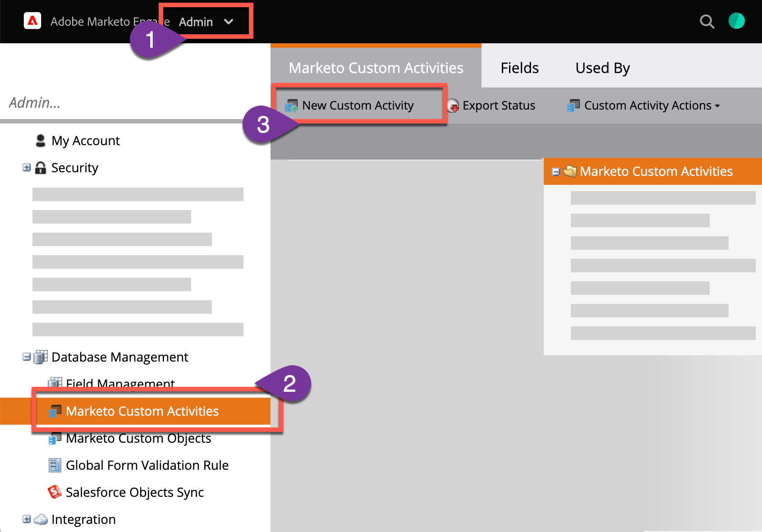Image resolution: width=762 pixels, height=532 pixels.
Task: Click the Global Form Validation Rule icon
Action: (x=55, y=465)
